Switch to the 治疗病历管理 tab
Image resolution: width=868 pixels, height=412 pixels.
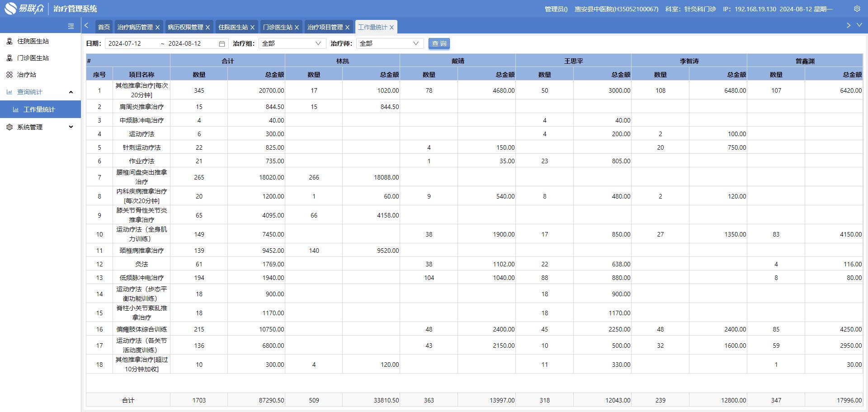point(135,27)
